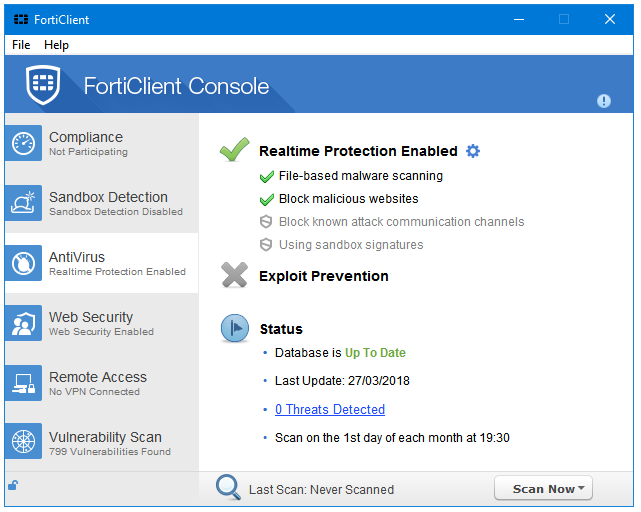
Task: Click the Status play shield icon
Action: [x=235, y=328]
